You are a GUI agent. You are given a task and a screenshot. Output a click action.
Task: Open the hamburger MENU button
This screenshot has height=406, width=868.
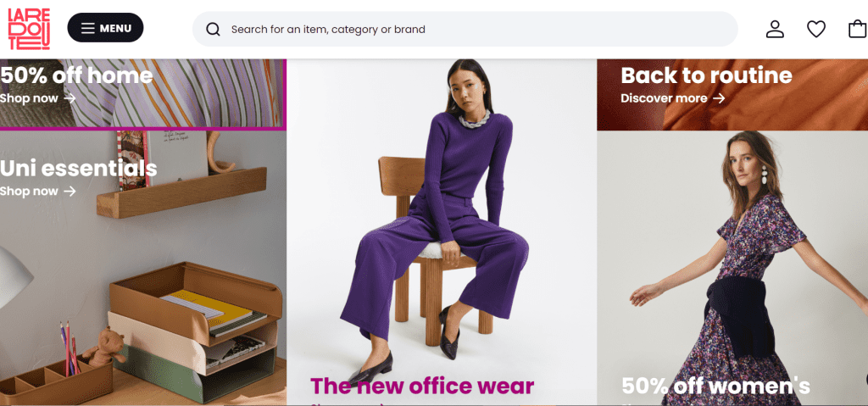coord(105,28)
